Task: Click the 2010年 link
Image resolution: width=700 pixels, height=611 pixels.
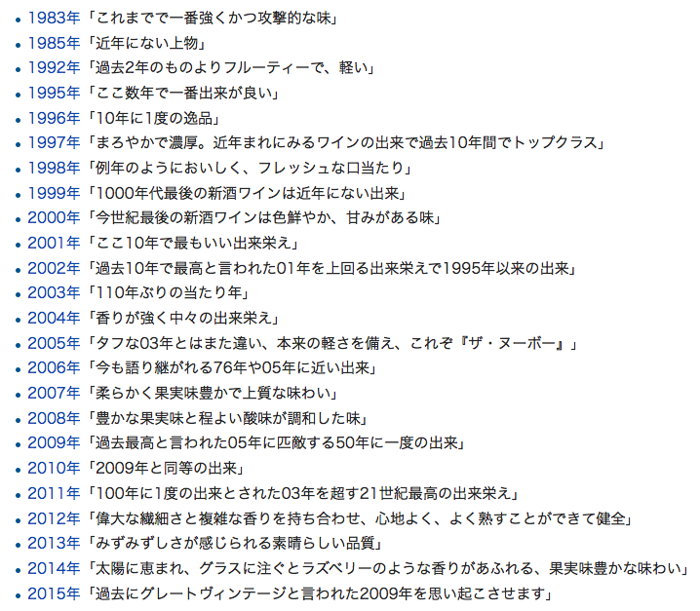Action: (x=54, y=468)
